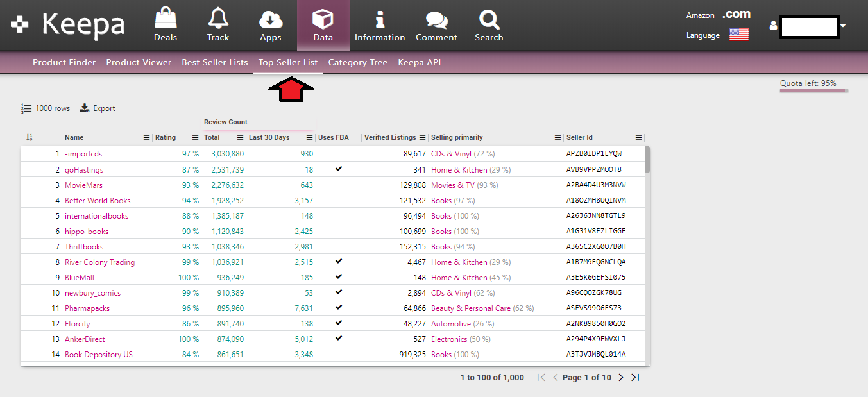This screenshot has width=868, height=397.
Task: Open the Product Finder tab
Action: click(x=64, y=62)
